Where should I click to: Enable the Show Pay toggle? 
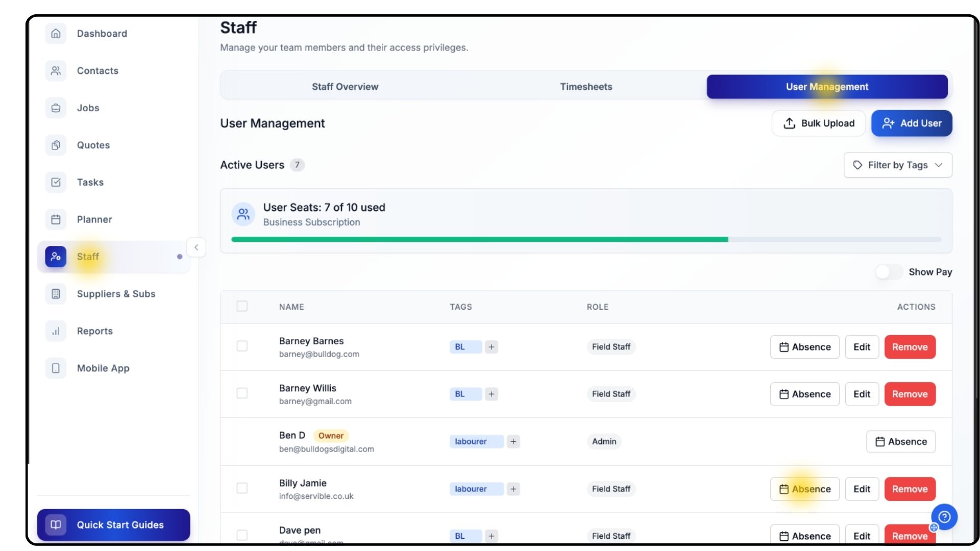(x=889, y=272)
